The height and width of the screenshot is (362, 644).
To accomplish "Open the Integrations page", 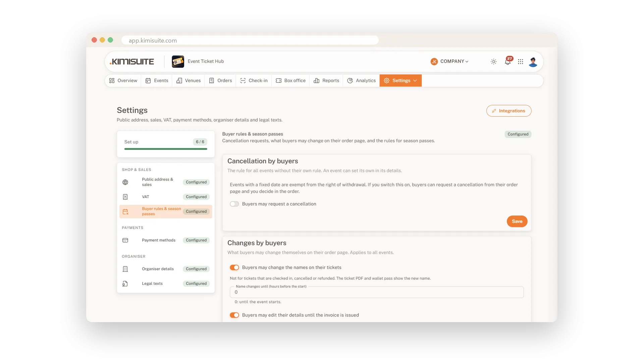I will (x=509, y=111).
